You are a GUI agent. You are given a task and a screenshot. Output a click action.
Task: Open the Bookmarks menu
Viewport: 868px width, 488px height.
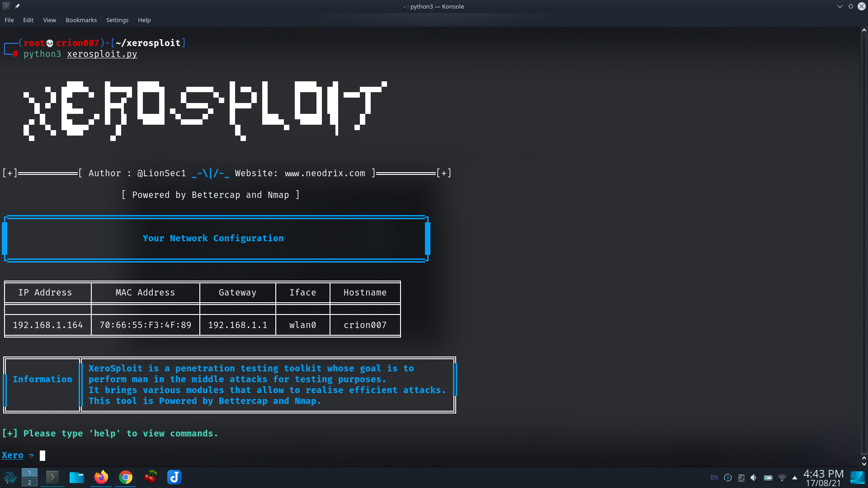[x=81, y=20]
